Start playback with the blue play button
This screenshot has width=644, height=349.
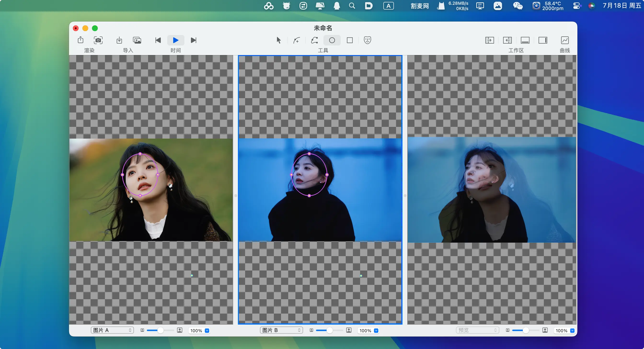coord(176,40)
